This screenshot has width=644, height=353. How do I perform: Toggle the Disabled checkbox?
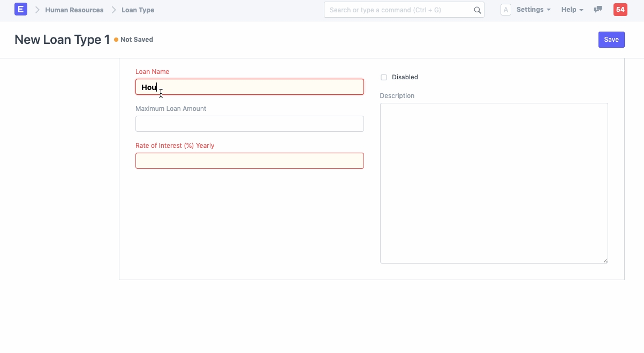(384, 77)
